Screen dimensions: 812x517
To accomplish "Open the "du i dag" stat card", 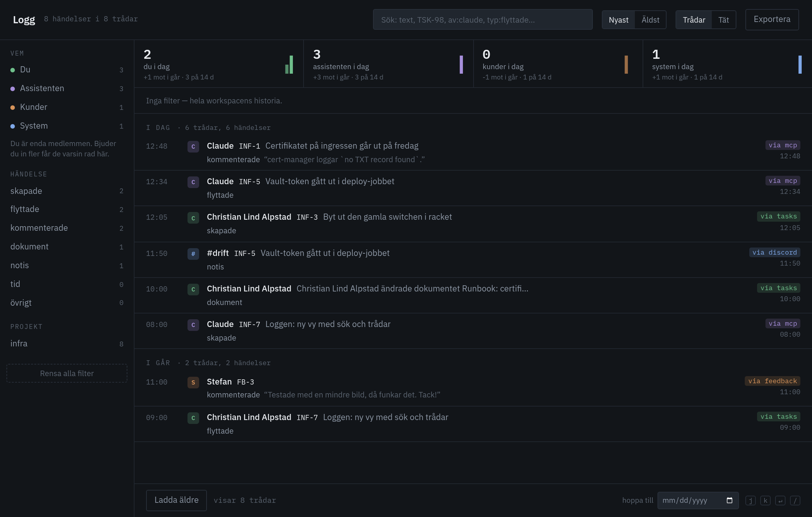I will click(219, 64).
